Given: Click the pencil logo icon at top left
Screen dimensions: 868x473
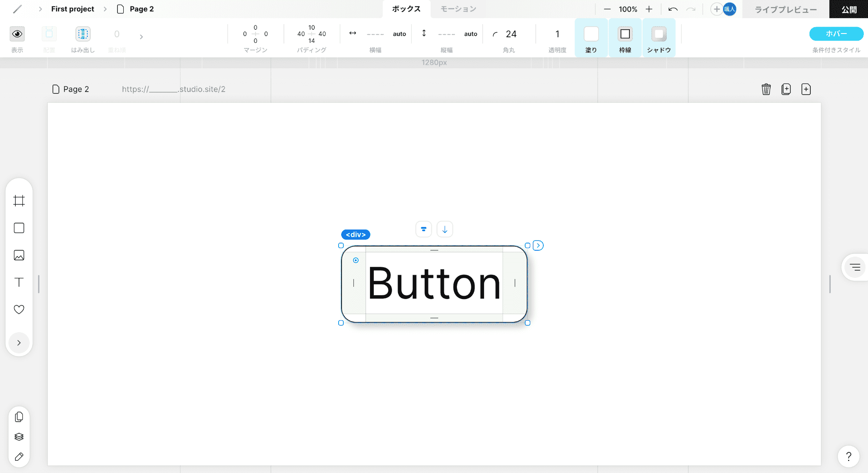Looking at the screenshot, I should (17, 9).
